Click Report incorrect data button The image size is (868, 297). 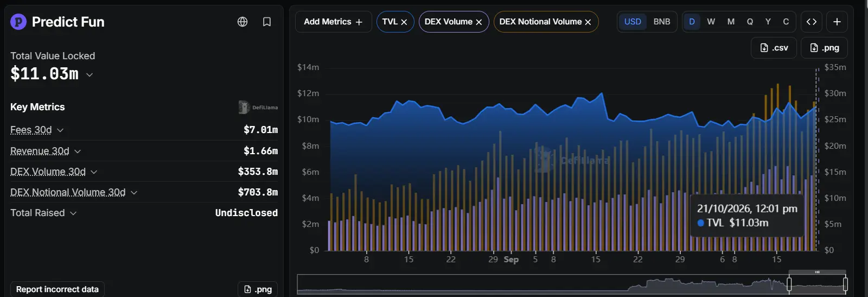tap(58, 289)
